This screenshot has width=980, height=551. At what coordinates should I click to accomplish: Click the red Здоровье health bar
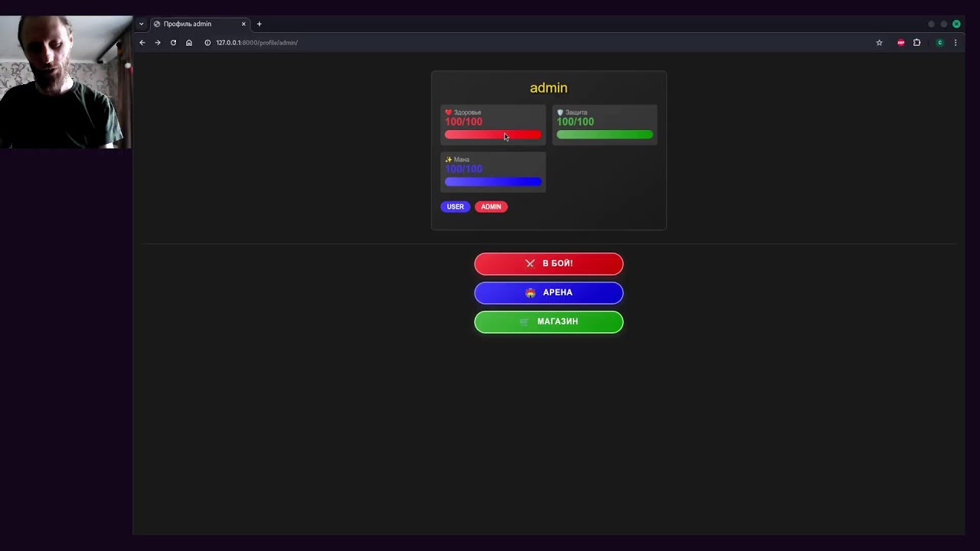pos(493,135)
